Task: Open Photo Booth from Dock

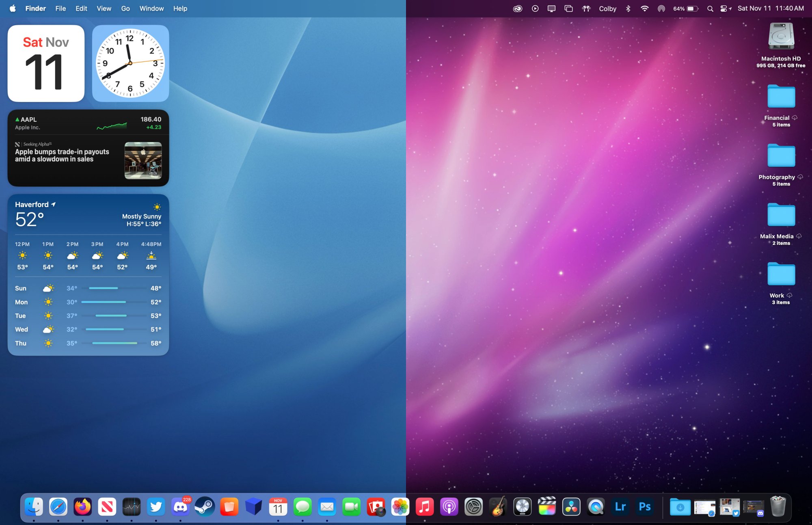Action: [376, 507]
